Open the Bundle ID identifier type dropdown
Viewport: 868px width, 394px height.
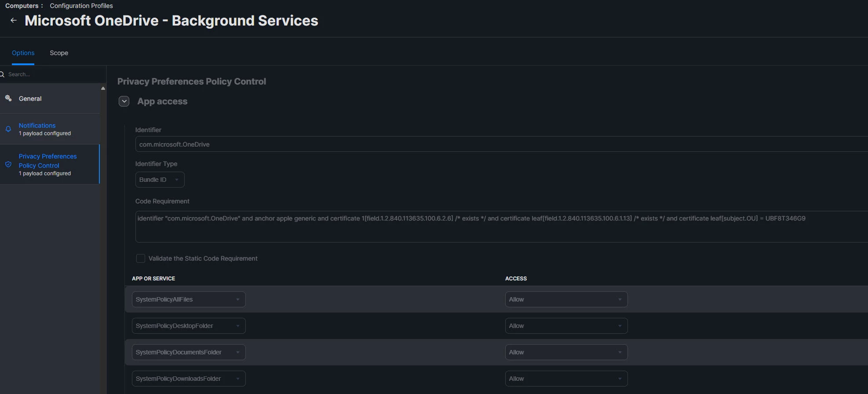[x=160, y=180]
